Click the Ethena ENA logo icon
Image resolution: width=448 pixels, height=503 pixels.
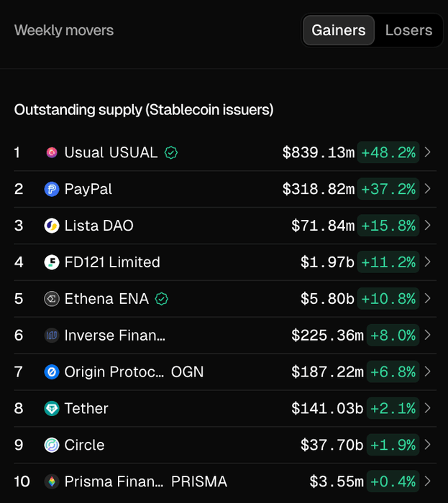(52, 299)
